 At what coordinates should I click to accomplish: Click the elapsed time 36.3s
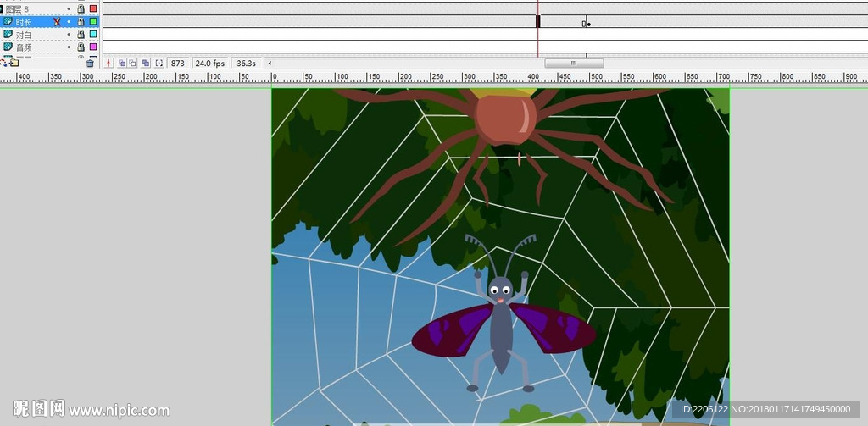tap(247, 63)
